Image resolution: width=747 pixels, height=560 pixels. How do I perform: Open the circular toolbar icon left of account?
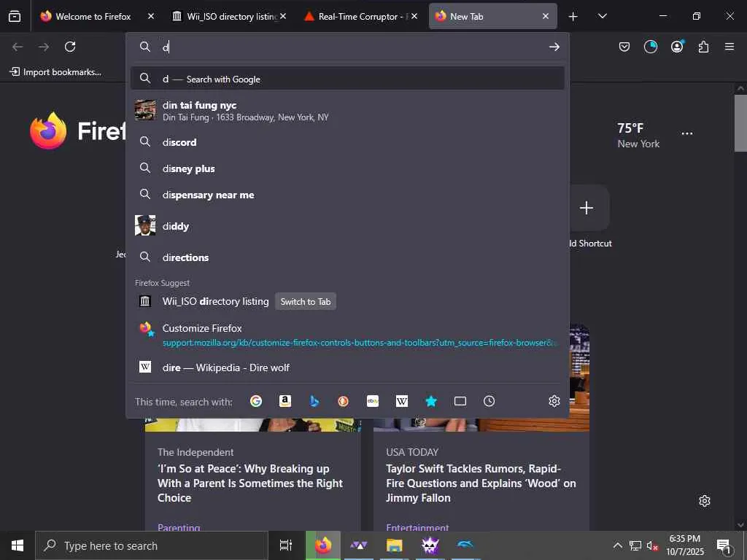click(x=650, y=47)
